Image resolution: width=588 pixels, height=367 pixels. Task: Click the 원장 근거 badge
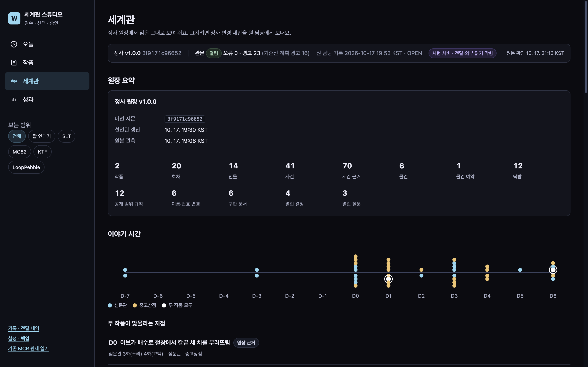pyautogui.click(x=246, y=343)
